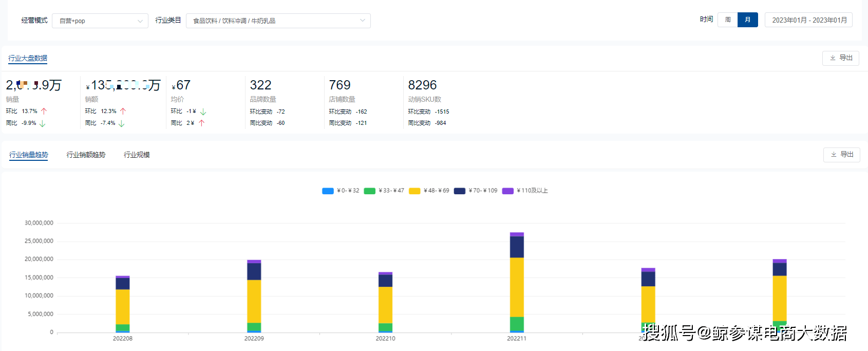
Task: Switch time granularity to 周
Action: (727, 20)
